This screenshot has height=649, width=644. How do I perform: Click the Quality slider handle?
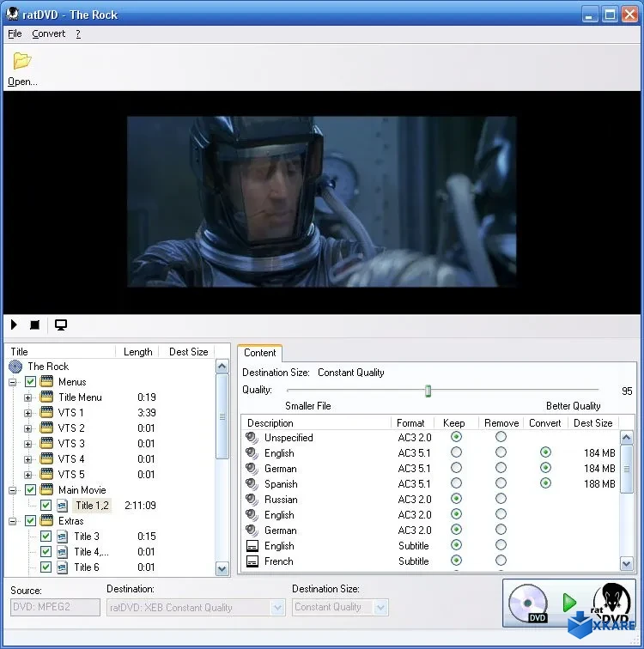(x=428, y=391)
